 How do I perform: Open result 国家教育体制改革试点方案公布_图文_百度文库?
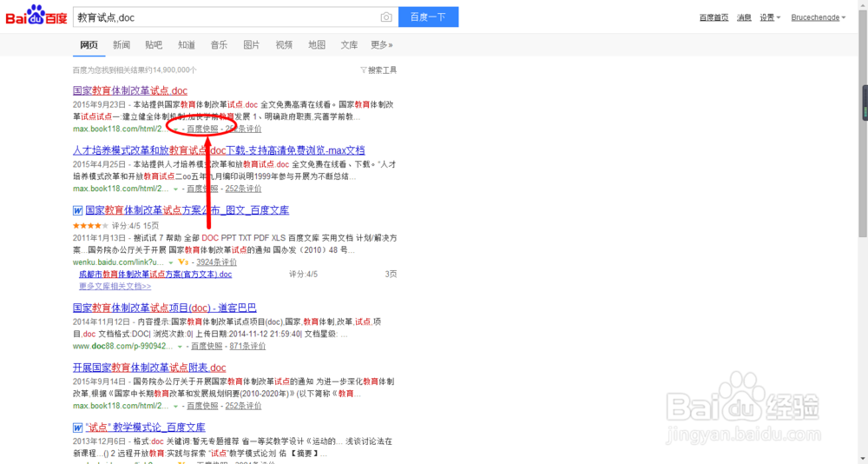click(x=187, y=210)
